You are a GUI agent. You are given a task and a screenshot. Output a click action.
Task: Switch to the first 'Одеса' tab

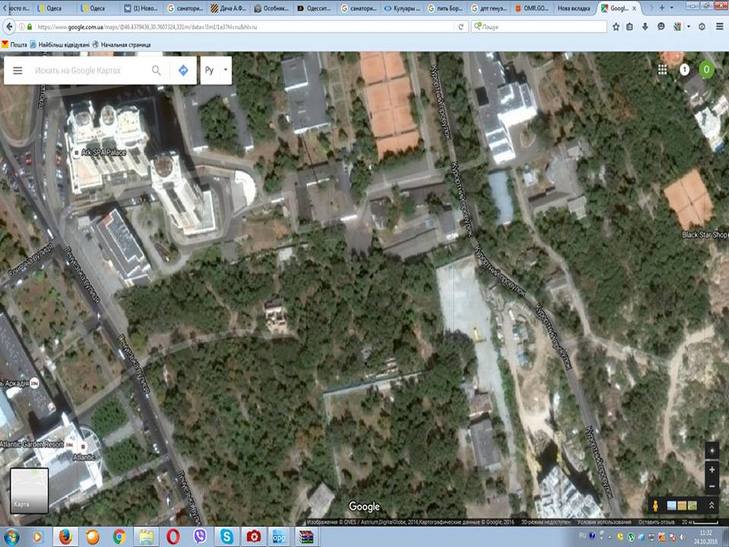51,8
